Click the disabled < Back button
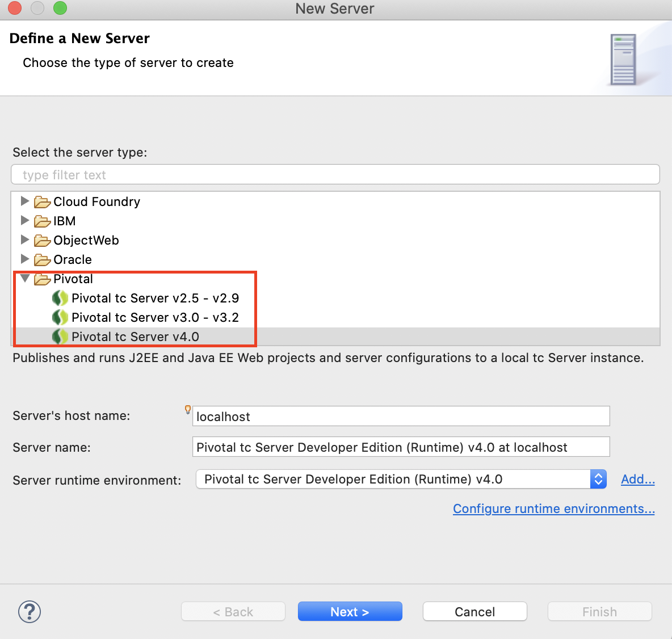The height and width of the screenshot is (639, 672). (233, 612)
